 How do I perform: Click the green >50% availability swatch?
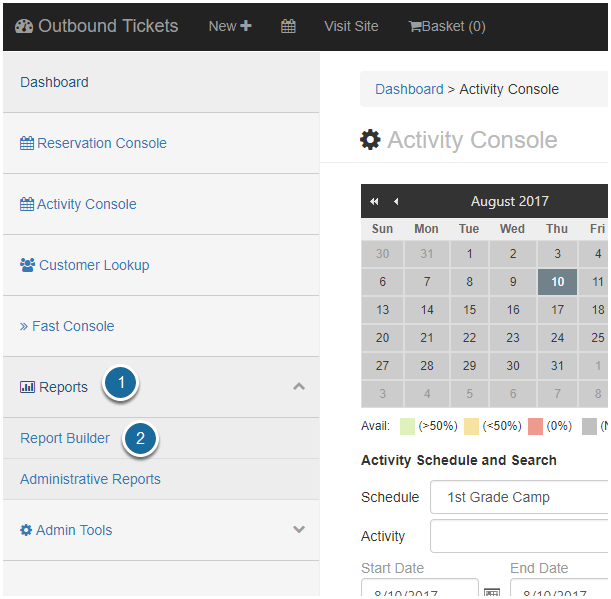407,426
